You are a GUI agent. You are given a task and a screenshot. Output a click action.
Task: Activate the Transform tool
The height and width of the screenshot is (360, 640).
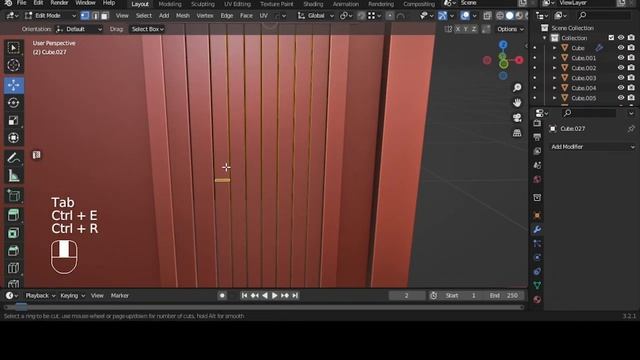[x=13, y=138]
